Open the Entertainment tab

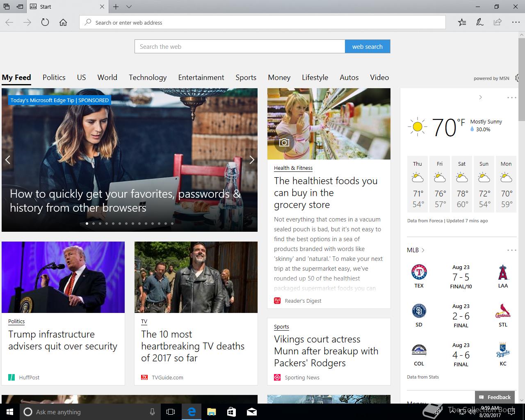201,78
